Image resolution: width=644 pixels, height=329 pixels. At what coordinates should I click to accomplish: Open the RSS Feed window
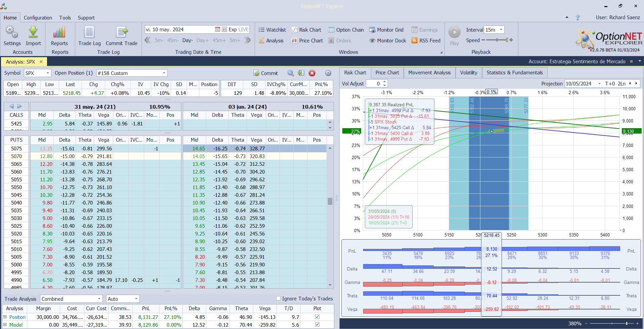[x=426, y=41]
